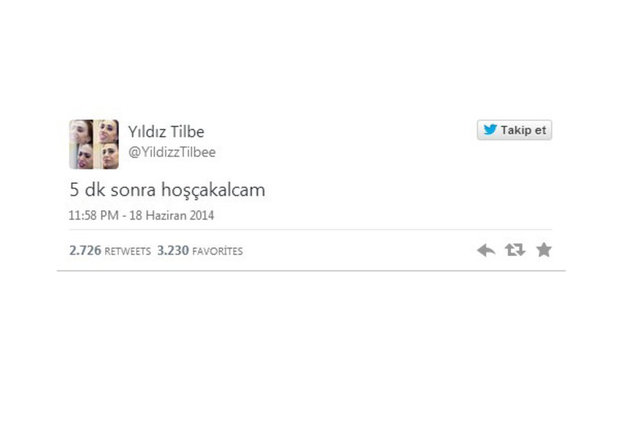Click the reply arrow icon
The height and width of the screenshot is (423, 640).
[486, 250]
